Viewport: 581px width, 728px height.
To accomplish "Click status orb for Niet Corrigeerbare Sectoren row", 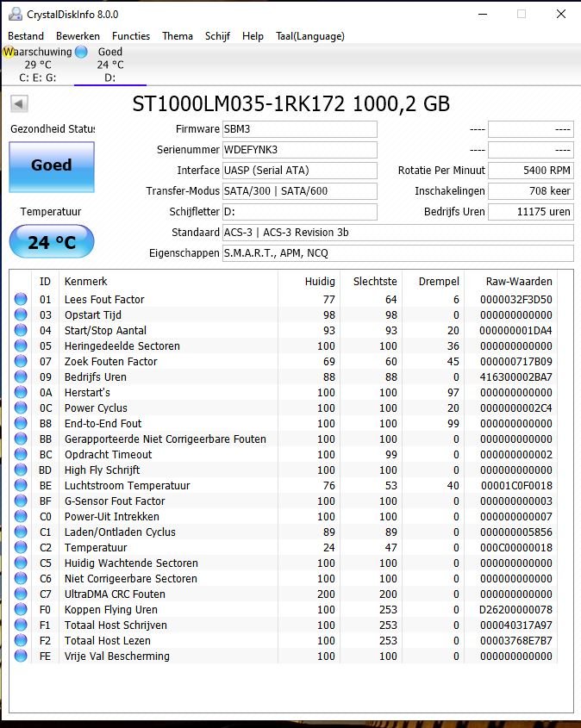I will pyautogui.click(x=21, y=578).
